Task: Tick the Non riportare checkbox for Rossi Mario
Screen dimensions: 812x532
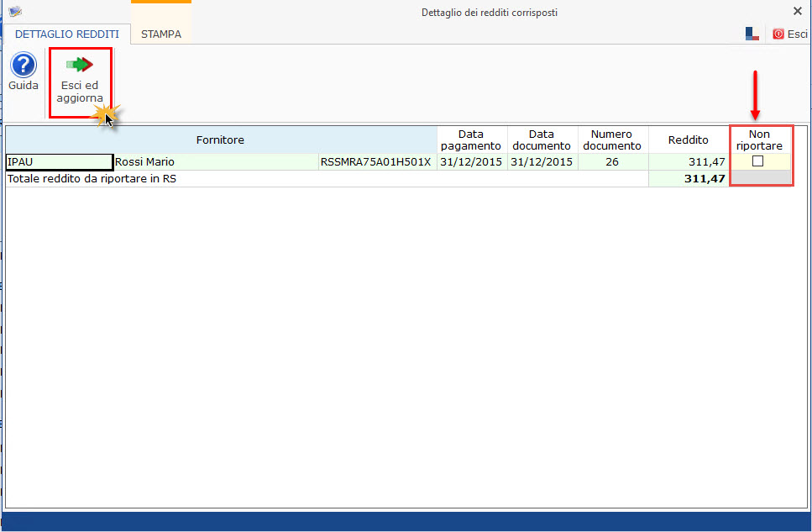Action: click(x=757, y=161)
